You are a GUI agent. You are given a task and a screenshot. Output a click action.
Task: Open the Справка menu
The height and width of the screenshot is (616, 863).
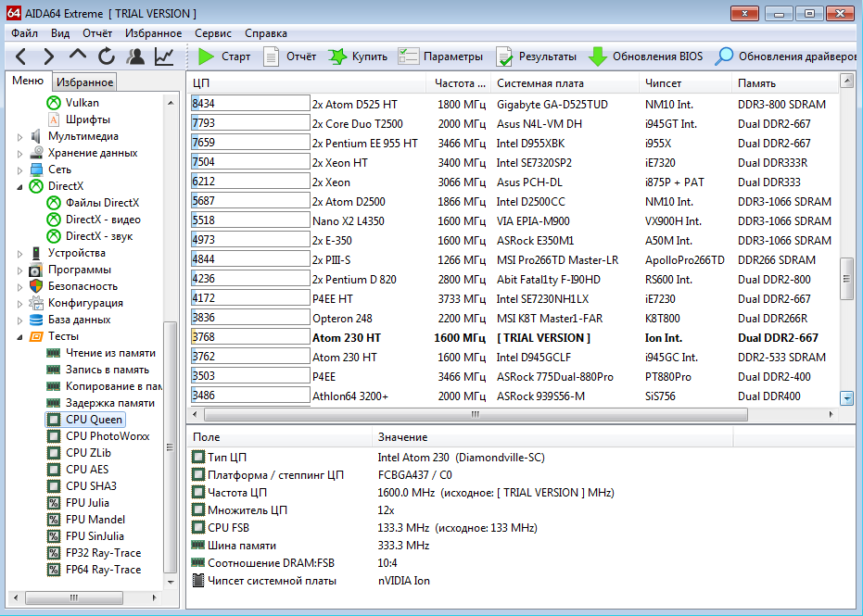tap(266, 33)
